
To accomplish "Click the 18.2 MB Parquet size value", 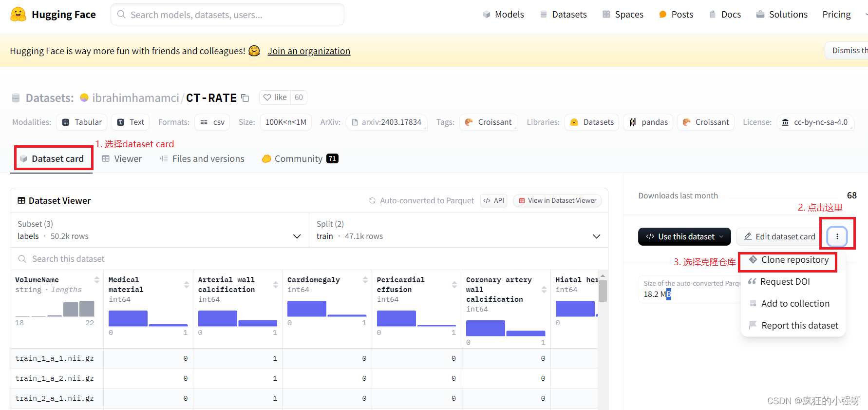I will click(657, 294).
